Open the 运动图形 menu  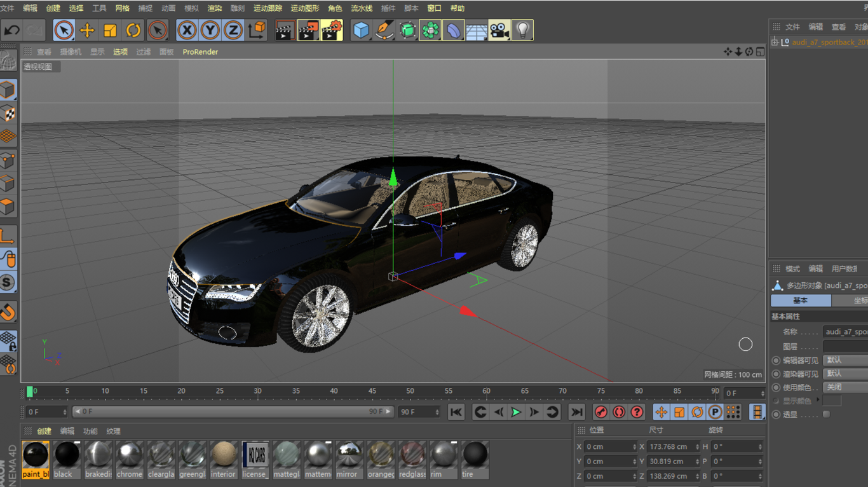tap(305, 8)
